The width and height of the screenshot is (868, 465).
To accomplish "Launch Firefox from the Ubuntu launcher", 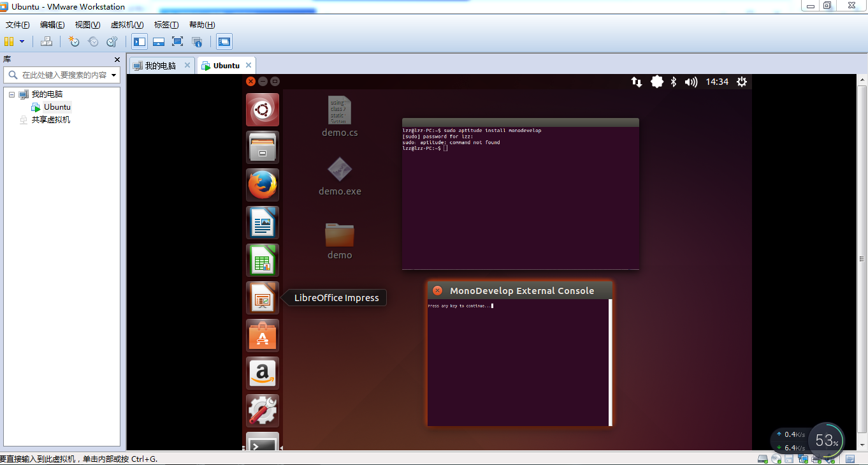I will coord(263,185).
